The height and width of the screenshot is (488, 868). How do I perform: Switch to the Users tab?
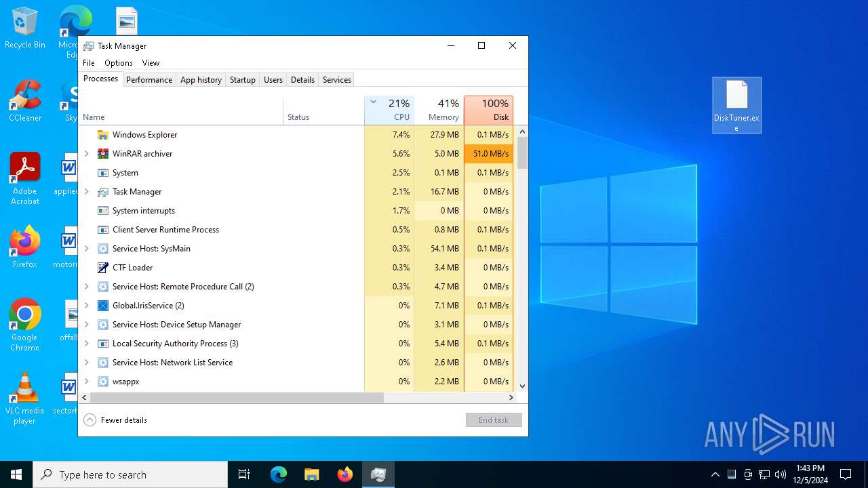273,80
